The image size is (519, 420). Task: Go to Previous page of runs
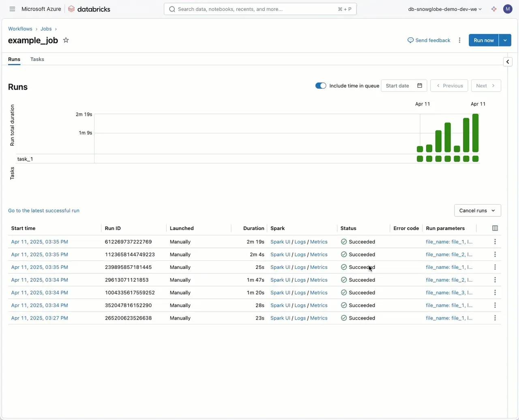click(x=449, y=86)
